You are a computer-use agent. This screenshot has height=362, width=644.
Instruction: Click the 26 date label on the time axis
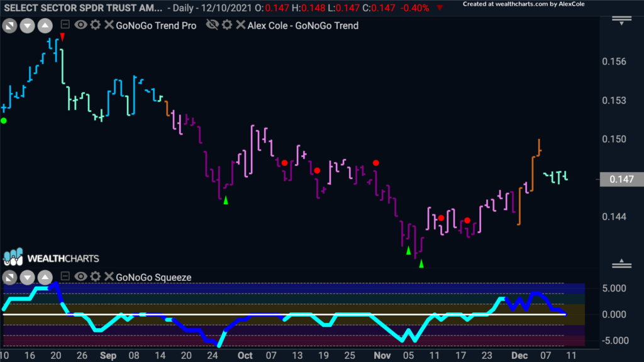point(82,356)
